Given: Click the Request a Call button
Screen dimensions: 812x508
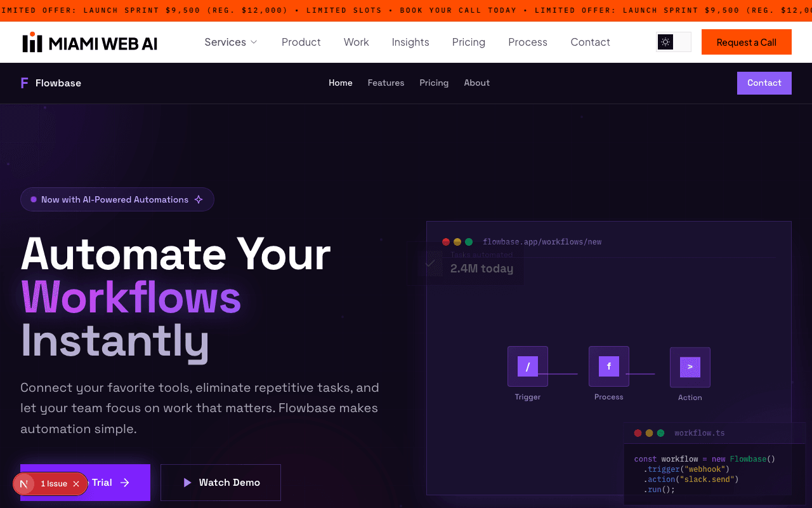Looking at the screenshot, I should tap(746, 42).
